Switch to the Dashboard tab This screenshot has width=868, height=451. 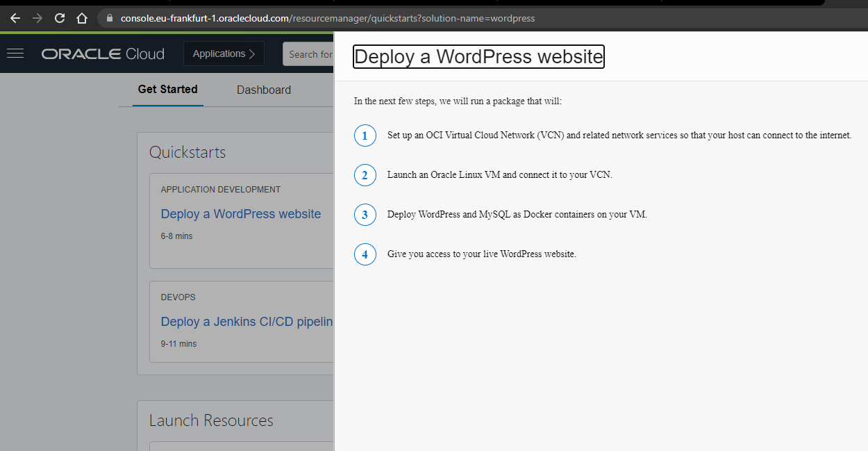click(263, 90)
